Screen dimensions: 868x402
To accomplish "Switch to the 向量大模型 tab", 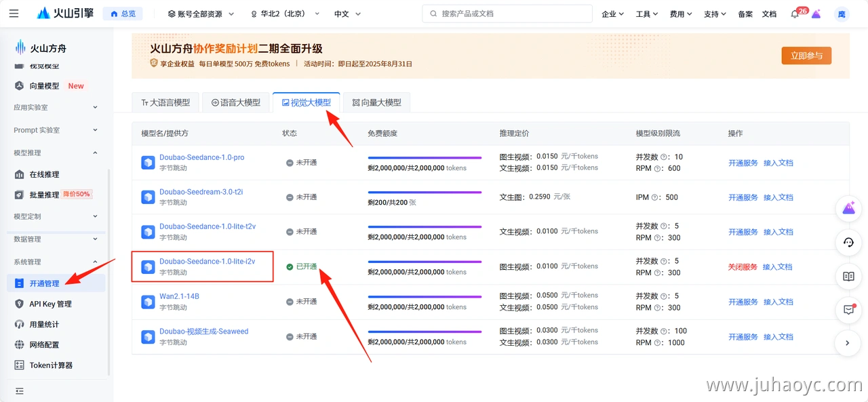I will point(377,102).
